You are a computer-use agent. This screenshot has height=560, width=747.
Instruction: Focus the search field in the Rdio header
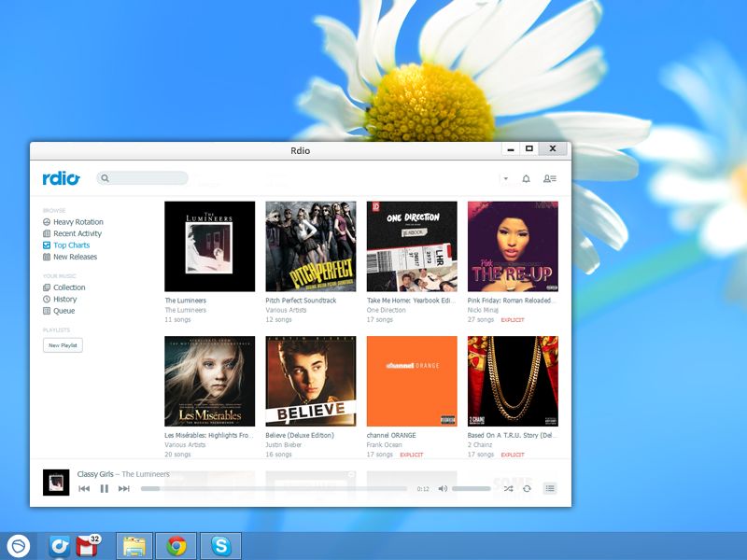(x=143, y=178)
